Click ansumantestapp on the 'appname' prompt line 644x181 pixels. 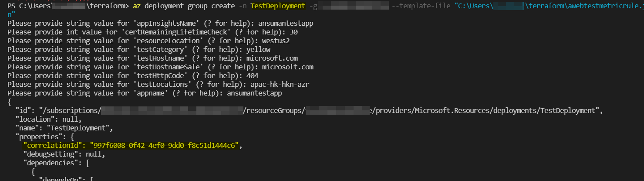tap(255, 92)
